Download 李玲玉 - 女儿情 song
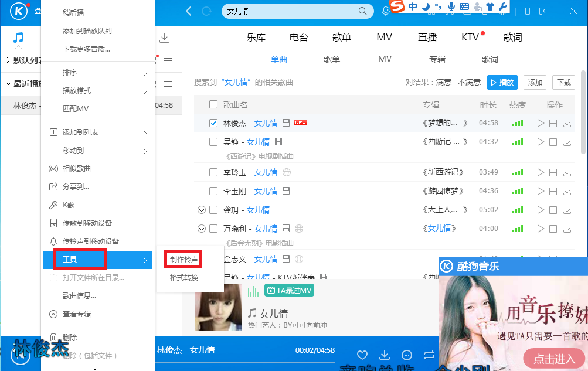Viewport: 588px width, 371px height. [x=567, y=172]
